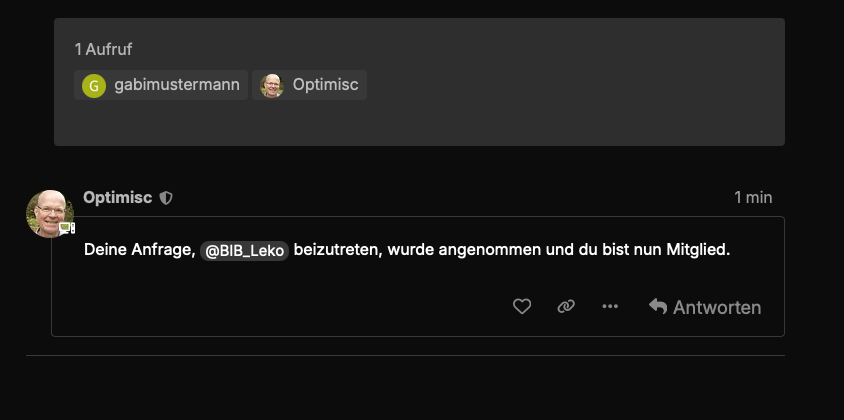Click the green G avatar of gabimustermann
This screenshot has height=420, width=844.
(93, 85)
